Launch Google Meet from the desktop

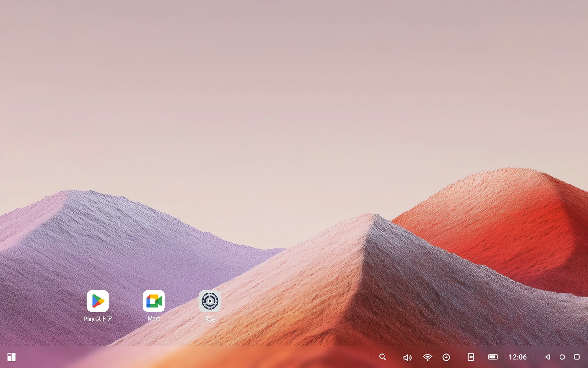click(154, 301)
